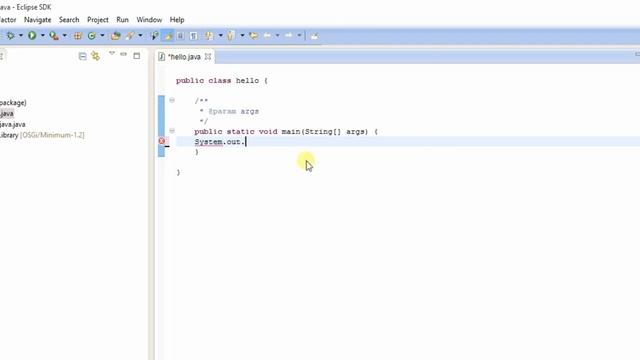
Task: Close the *hello.java editor tab
Action: 208,57
